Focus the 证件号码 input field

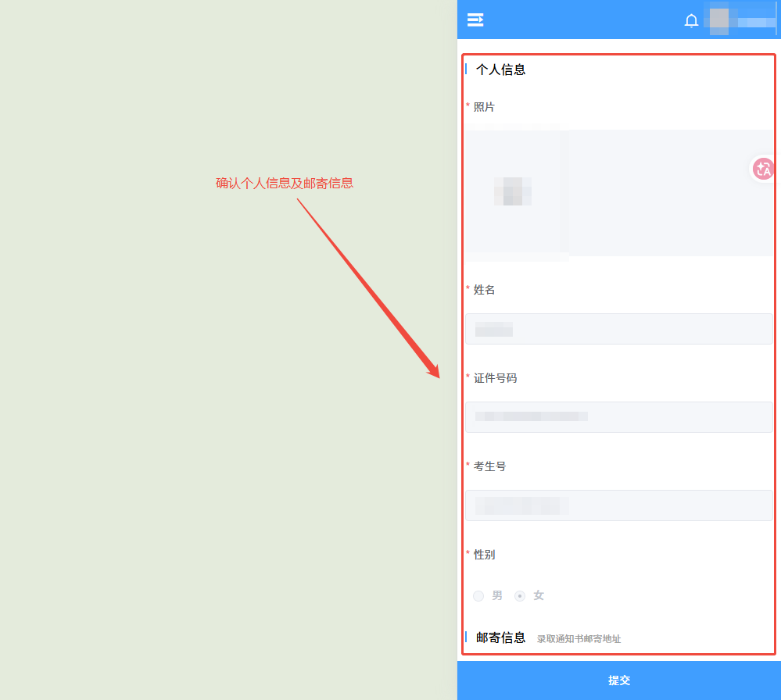[x=618, y=417]
